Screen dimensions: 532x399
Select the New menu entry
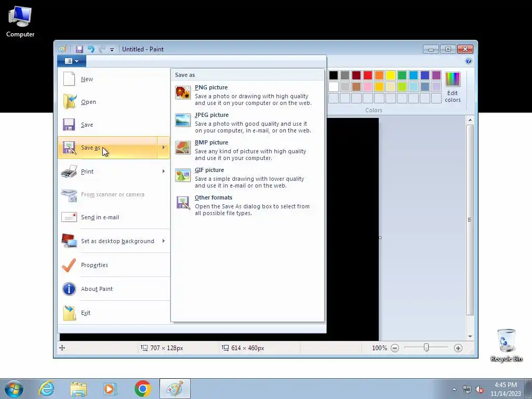(x=114, y=79)
